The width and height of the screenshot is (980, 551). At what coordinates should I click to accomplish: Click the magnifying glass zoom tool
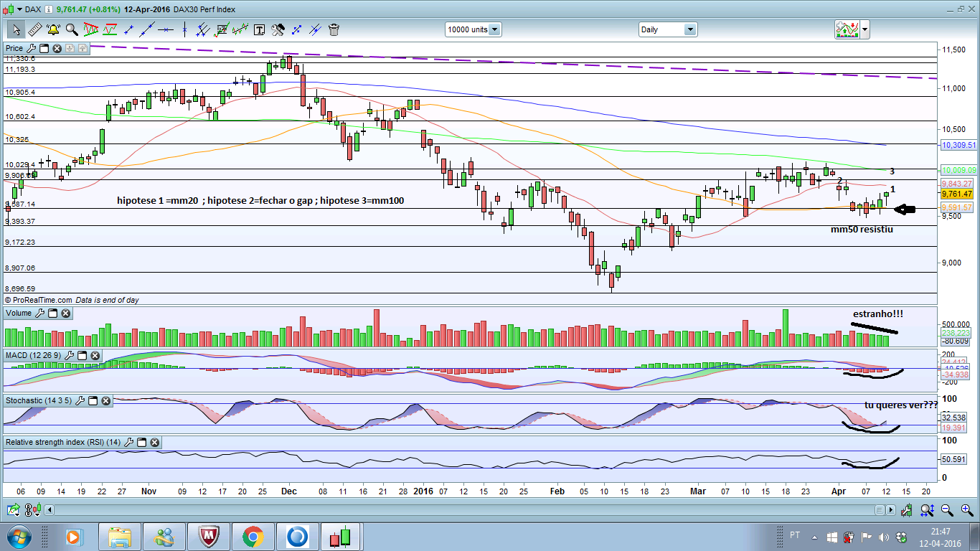72,29
